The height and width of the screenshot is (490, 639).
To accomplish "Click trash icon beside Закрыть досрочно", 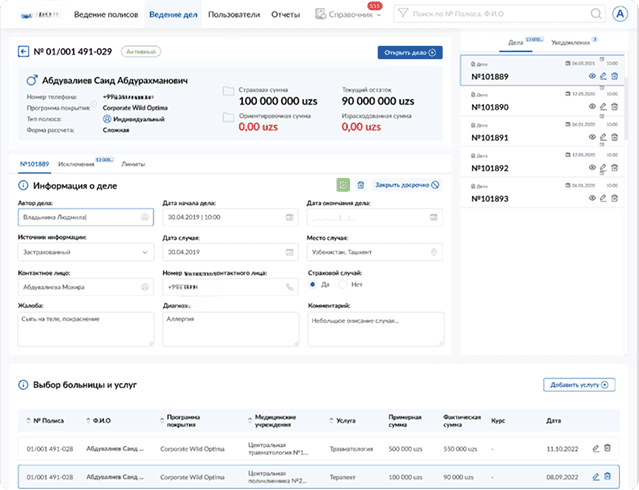I will coord(361,185).
